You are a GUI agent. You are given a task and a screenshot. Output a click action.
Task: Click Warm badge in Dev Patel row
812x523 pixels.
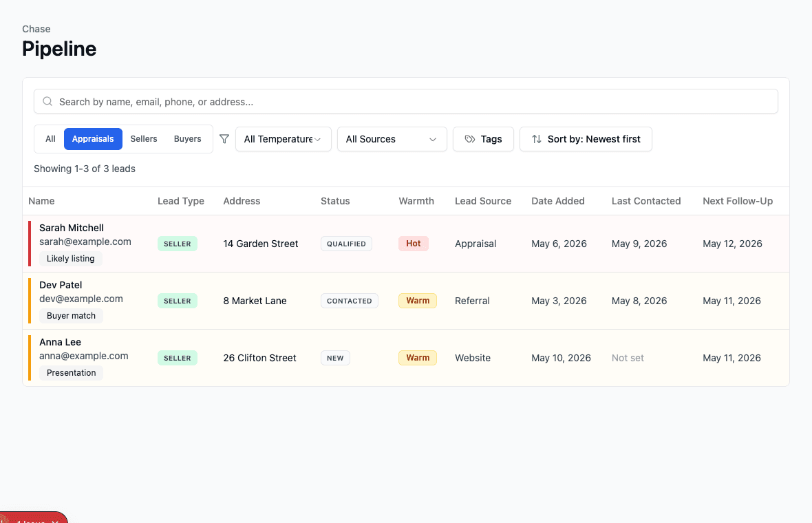[418, 300]
